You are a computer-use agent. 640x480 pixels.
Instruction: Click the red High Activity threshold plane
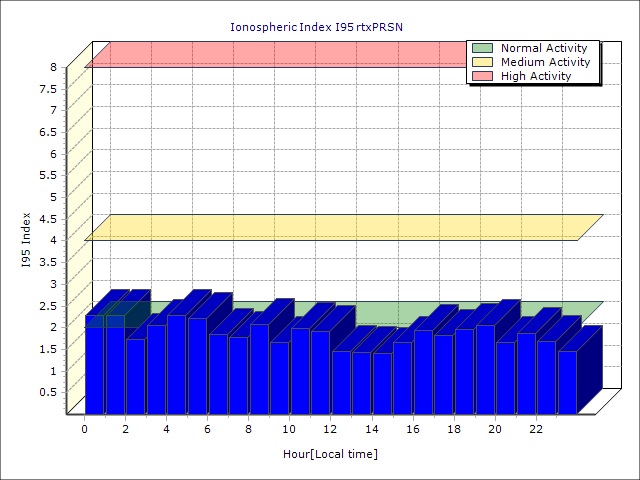tap(278, 55)
